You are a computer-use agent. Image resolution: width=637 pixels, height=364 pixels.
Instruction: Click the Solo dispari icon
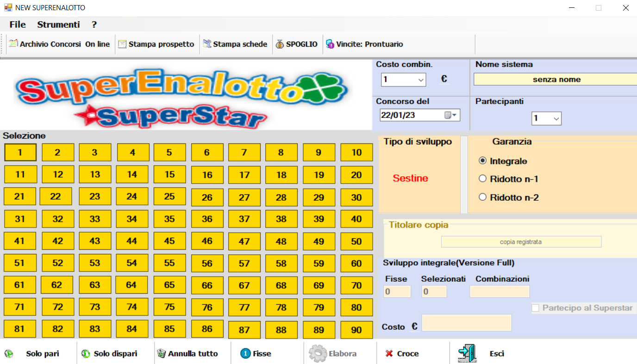[86, 354]
